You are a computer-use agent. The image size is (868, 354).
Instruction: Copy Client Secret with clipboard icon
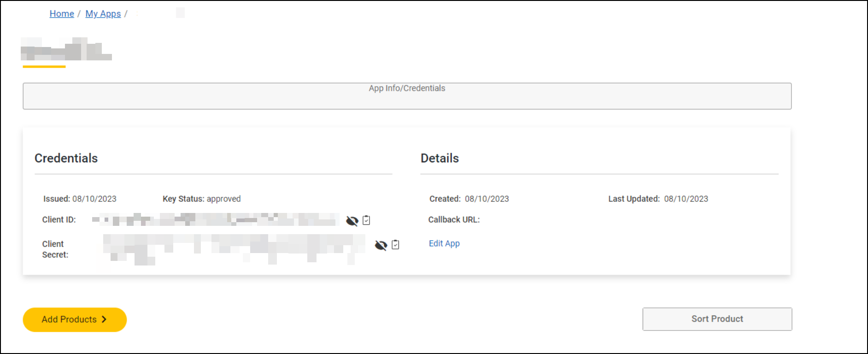[x=395, y=245]
